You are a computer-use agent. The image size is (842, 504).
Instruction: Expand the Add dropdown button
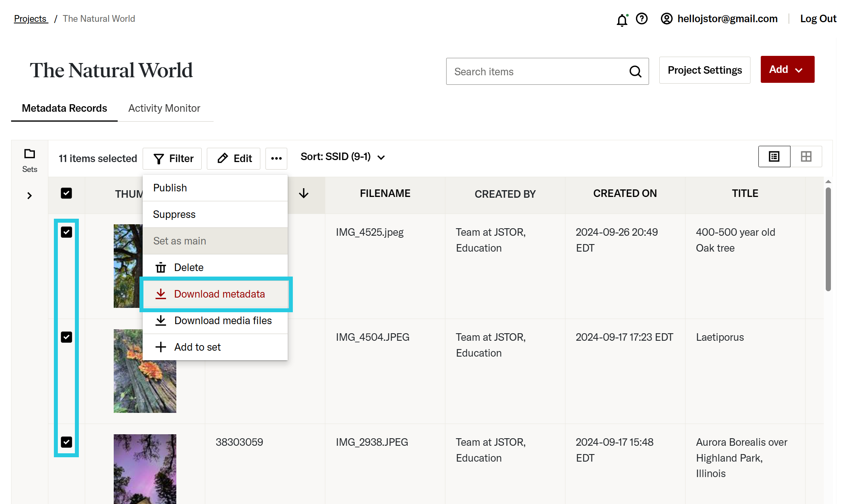787,69
